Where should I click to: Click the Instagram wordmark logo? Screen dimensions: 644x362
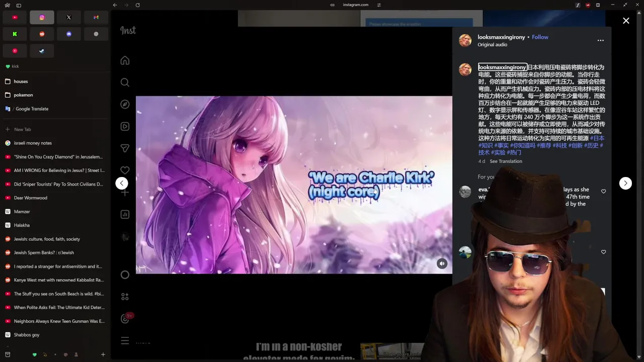[128, 30]
